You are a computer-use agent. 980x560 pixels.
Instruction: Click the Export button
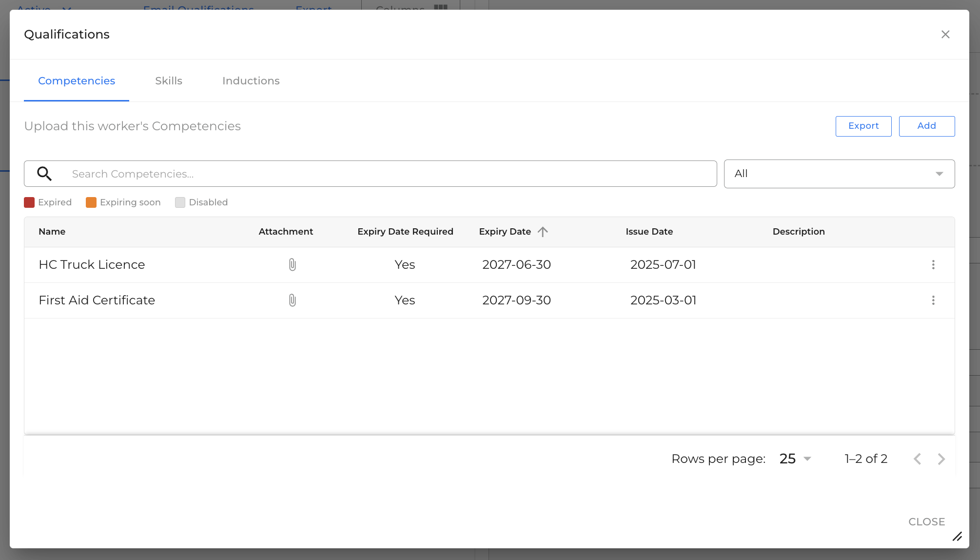(x=863, y=126)
